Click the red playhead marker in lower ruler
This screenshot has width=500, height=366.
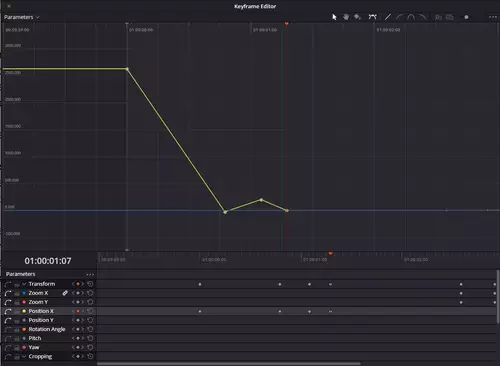330,254
